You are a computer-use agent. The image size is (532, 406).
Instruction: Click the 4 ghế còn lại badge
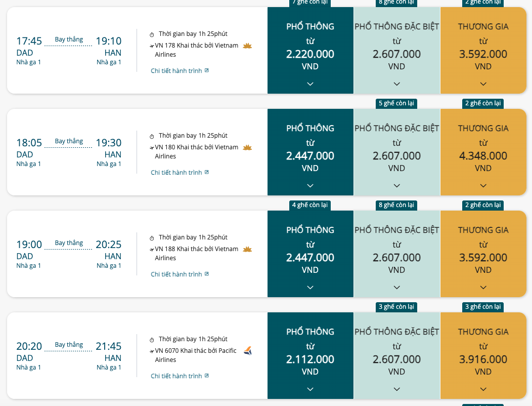click(310, 205)
